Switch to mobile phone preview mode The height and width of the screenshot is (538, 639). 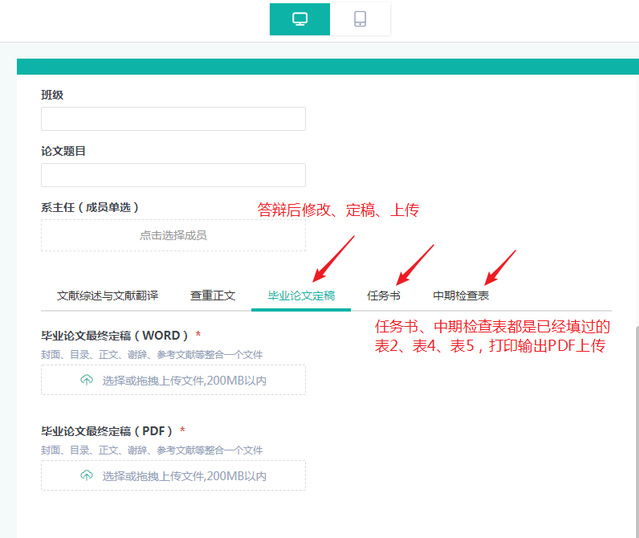tap(360, 19)
